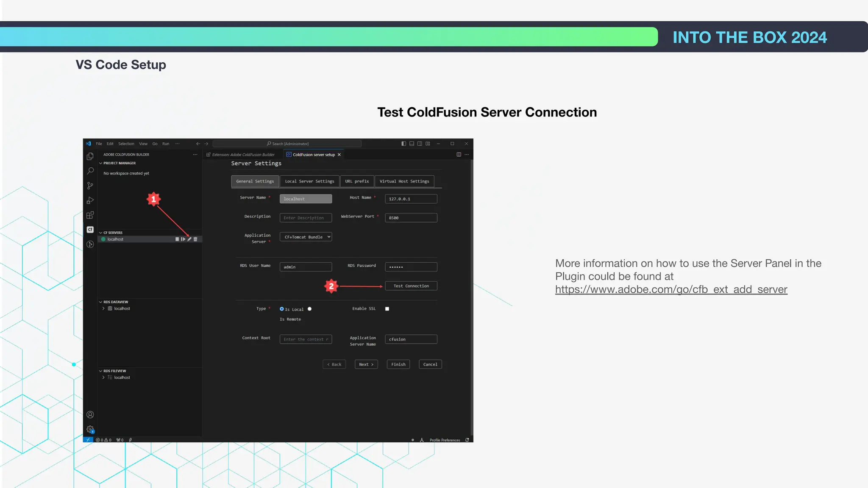Expand localhost under RDS Fileview
The image size is (868, 488).
pos(103,377)
